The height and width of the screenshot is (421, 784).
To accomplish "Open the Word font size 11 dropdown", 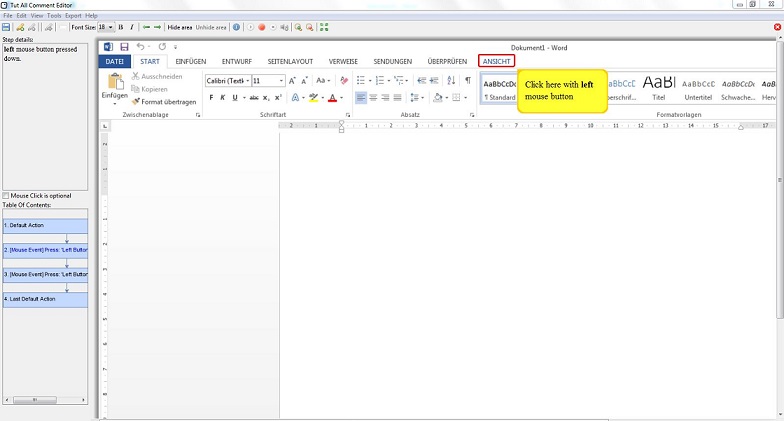I will pos(281,81).
